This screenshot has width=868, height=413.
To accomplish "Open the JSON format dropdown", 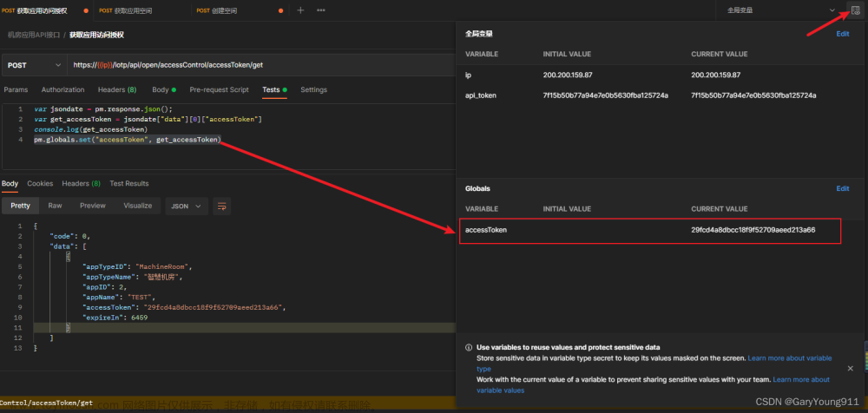I will point(187,206).
